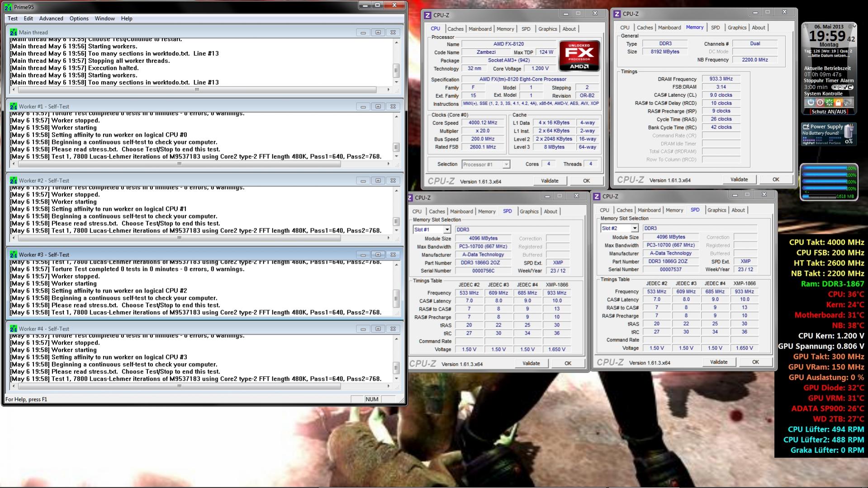Select the PwrSave power plan
Image resolution: width=868 pixels, height=488 pixels.
click(x=835, y=143)
